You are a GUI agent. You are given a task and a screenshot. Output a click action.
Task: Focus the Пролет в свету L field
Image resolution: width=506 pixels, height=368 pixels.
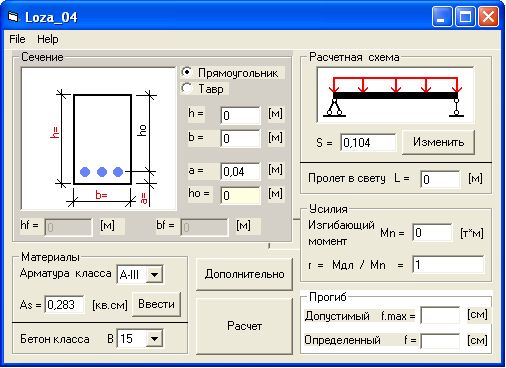440,179
